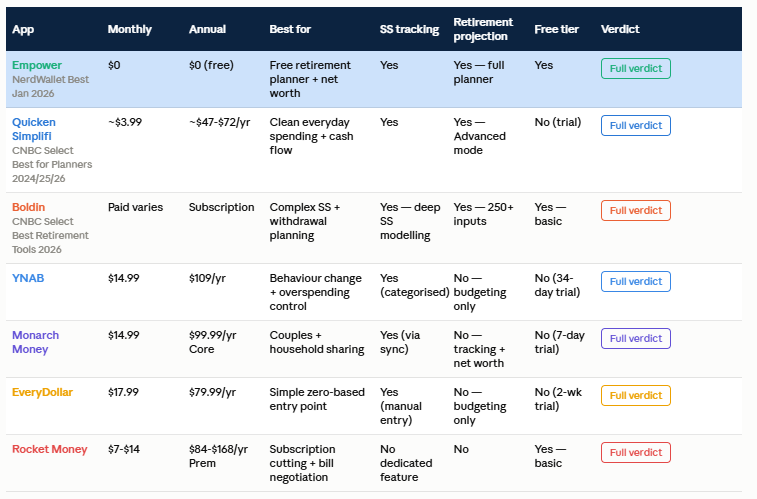This screenshot has width=757, height=499.
Task: Select the 'Paid varies' monthly cell
Action: 135,207
